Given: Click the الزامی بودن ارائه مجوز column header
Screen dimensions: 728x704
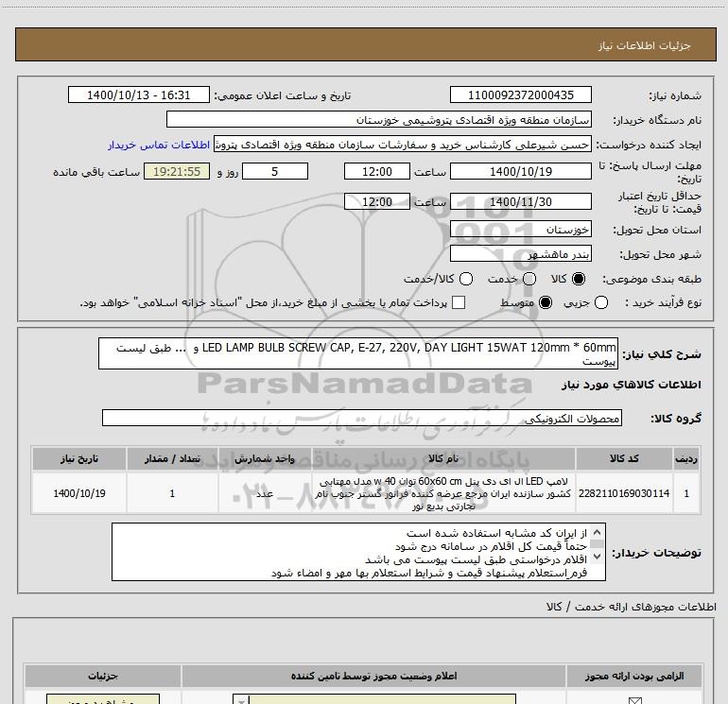Looking at the screenshot, I should tap(634, 676).
